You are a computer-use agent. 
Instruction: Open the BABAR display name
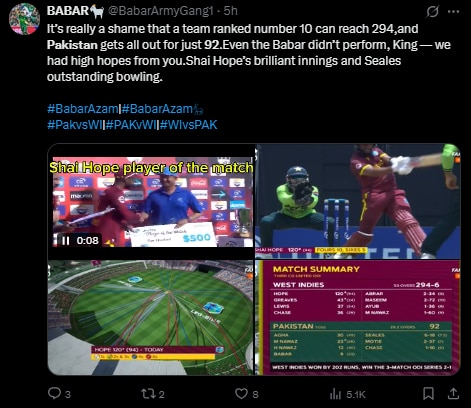coord(68,11)
